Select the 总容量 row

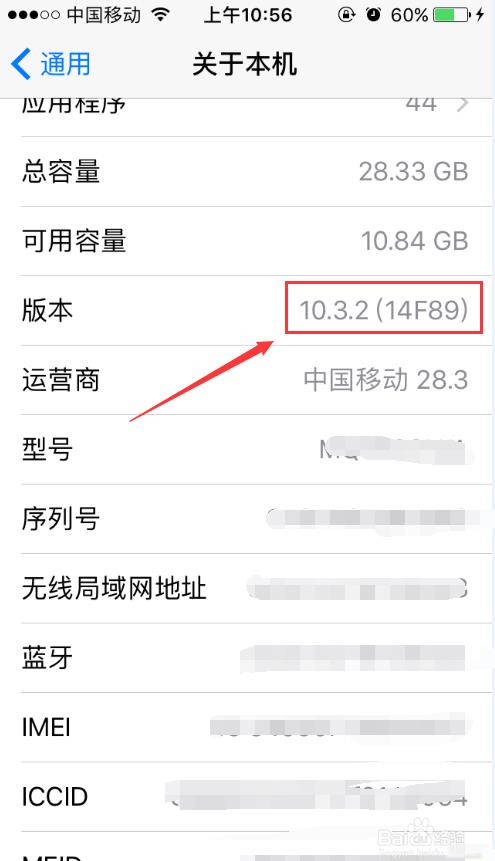(256, 172)
